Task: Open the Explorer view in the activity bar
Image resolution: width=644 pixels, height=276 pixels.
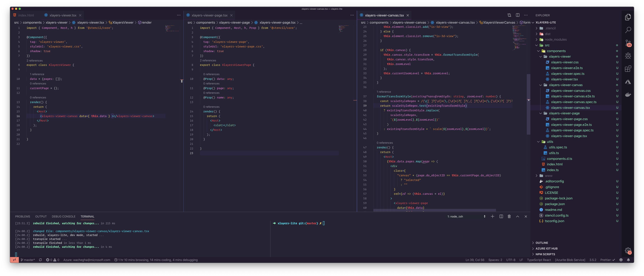Action: [628, 17]
